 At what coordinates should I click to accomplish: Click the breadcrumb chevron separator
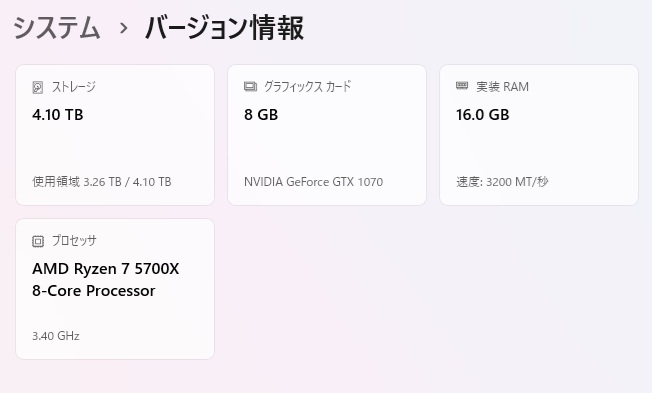[x=123, y=28]
